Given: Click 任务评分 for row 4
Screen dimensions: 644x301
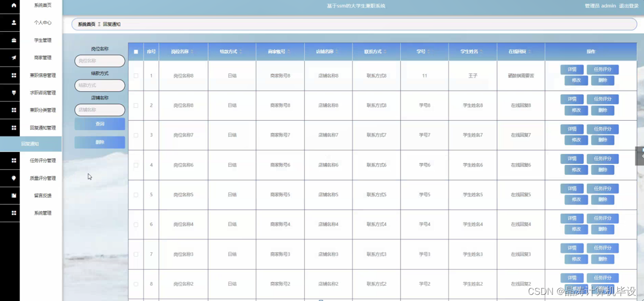Looking at the screenshot, I should 603,159.
